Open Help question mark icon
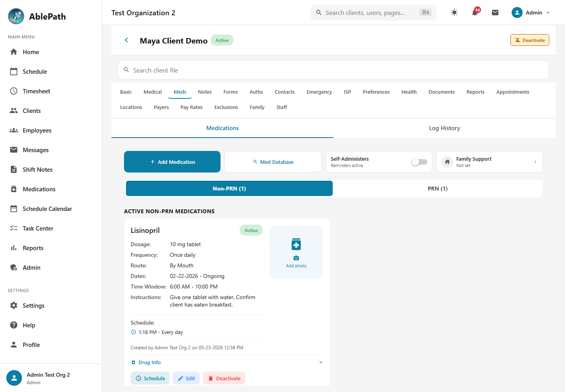The width and height of the screenshot is (565, 392). (14, 325)
